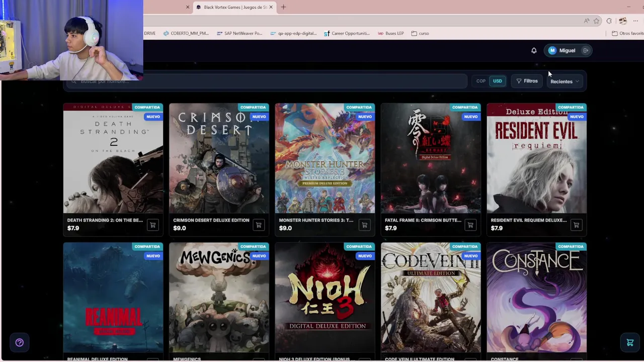Open Miguel's profile avatar

(552, 50)
